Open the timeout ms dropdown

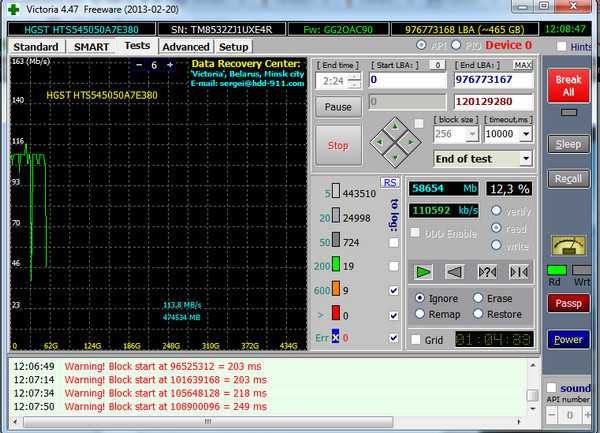[526, 134]
